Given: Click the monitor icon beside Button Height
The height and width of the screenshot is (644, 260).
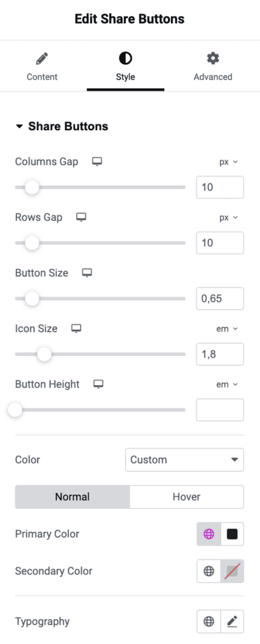Looking at the screenshot, I should point(99,384).
